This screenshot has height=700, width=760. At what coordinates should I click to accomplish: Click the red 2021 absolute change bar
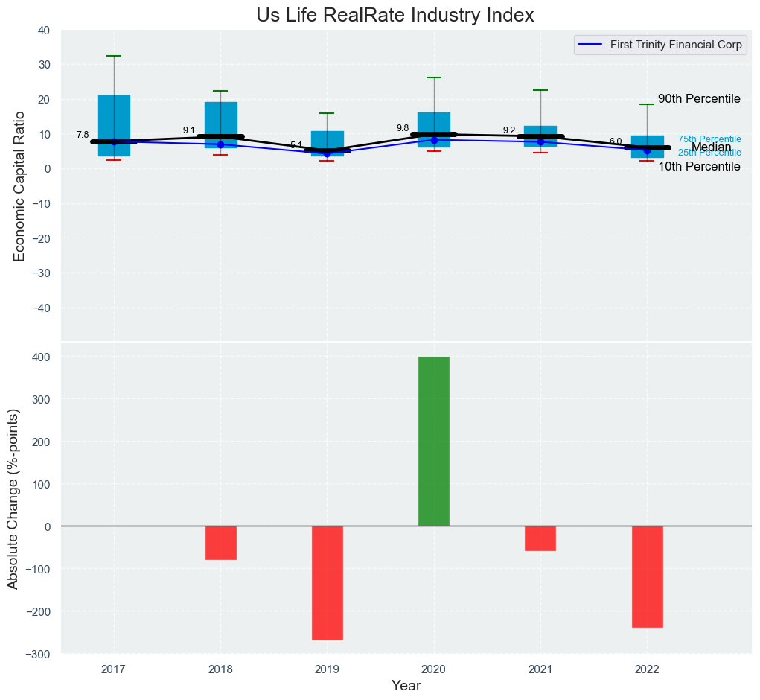540,538
